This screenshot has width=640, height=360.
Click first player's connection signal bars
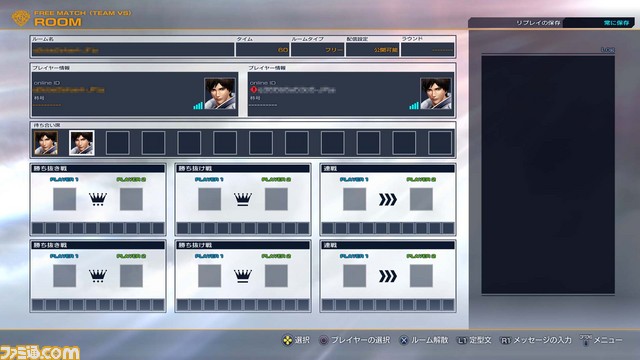[x=198, y=106]
